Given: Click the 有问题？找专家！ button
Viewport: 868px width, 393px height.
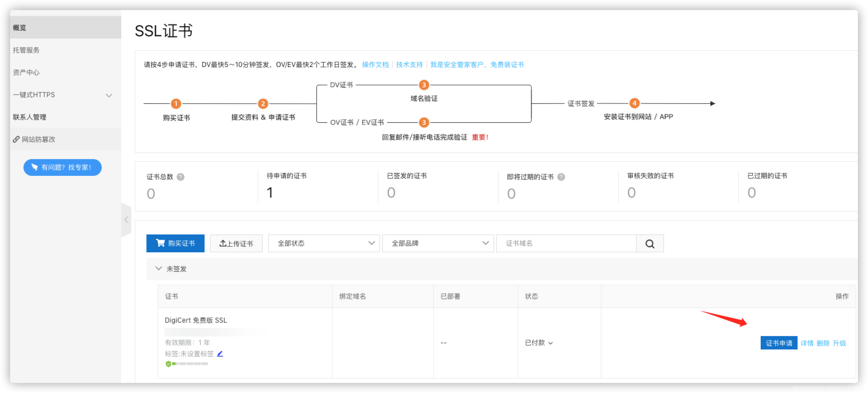Looking at the screenshot, I should coord(62,167).
